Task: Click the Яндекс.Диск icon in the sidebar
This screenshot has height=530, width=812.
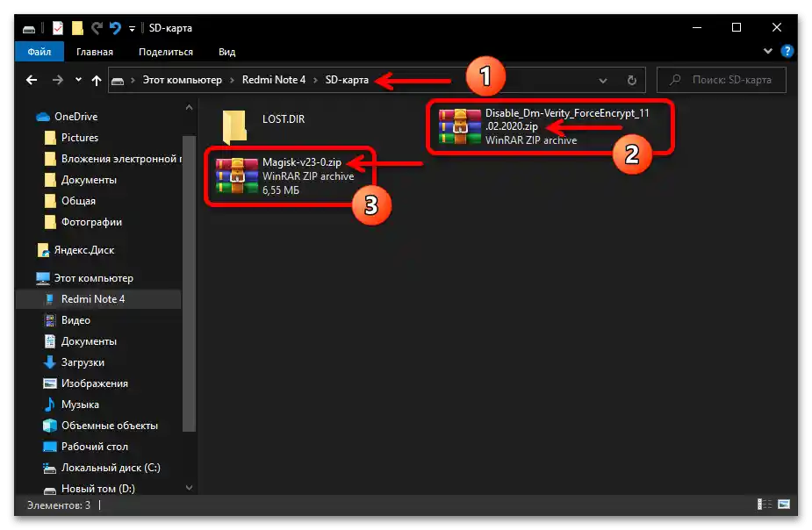Action: (44, 250)
